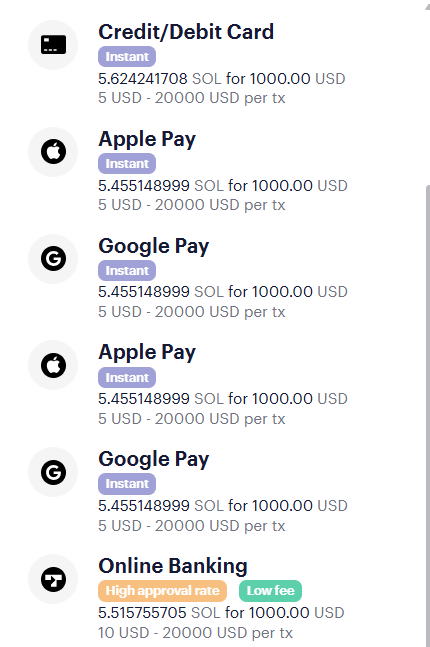Select the 5.515755705 SOL rate line
430x647 pixels.
click(x=221, y=613)
